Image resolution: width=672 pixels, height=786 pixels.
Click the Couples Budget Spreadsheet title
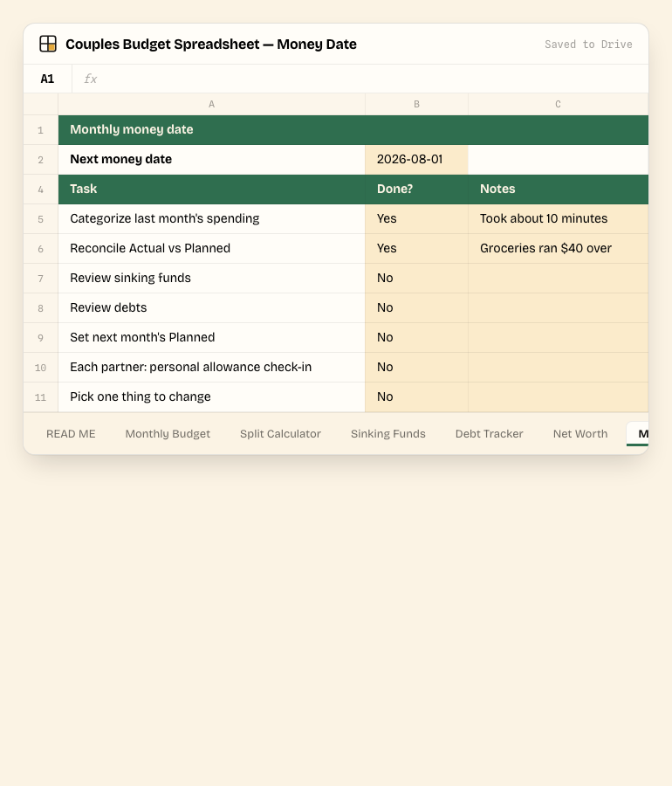[211, 45]
